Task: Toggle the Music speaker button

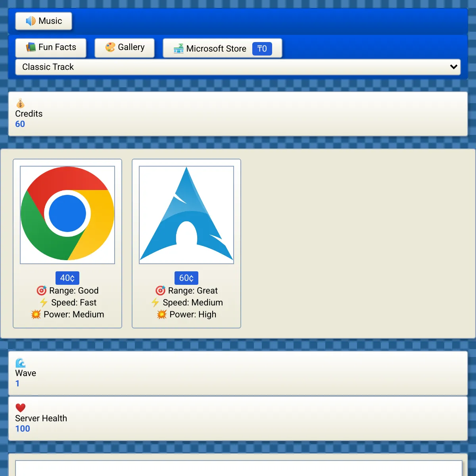Action: point(44,21)
